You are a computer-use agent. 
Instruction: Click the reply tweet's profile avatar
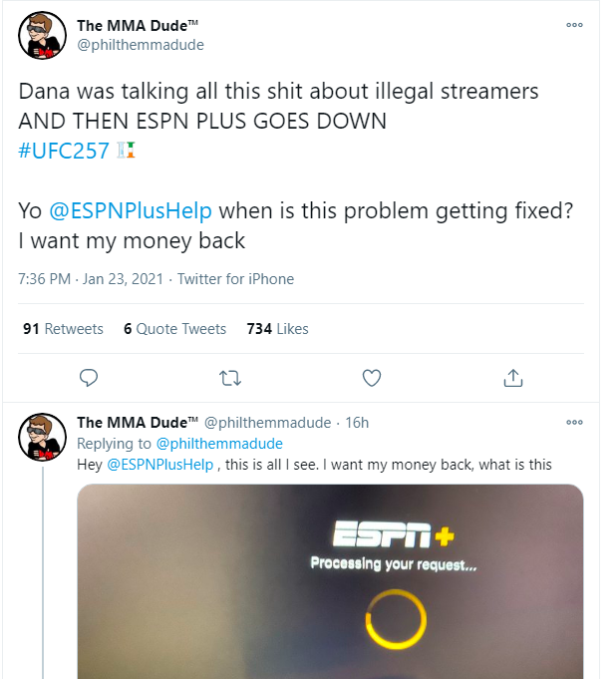click(x=43, y=436)
